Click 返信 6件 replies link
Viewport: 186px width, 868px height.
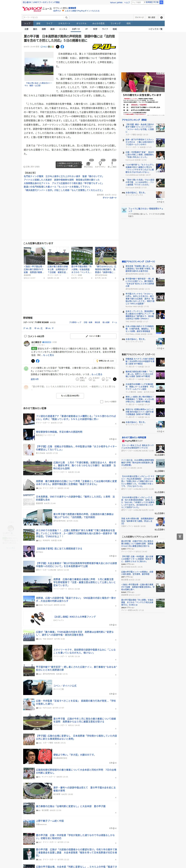[34, 379]
